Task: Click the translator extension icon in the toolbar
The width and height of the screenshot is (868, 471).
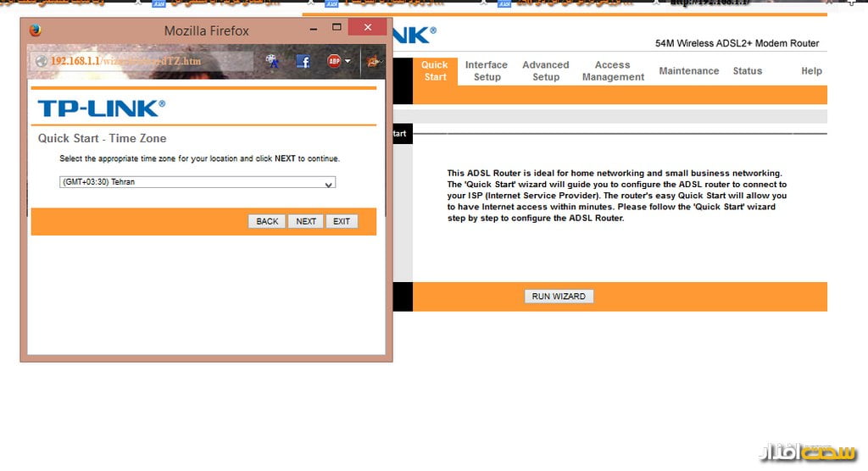Action: (271, 61)
